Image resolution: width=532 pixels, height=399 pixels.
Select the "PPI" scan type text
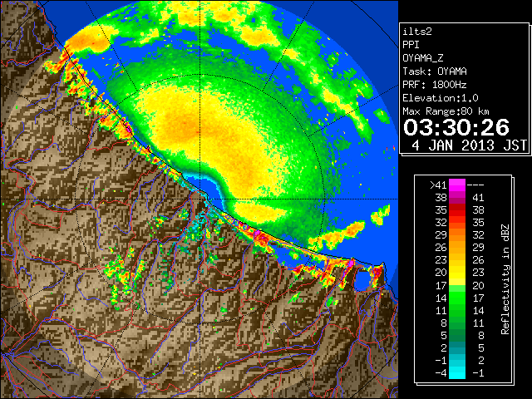(411, 45)
